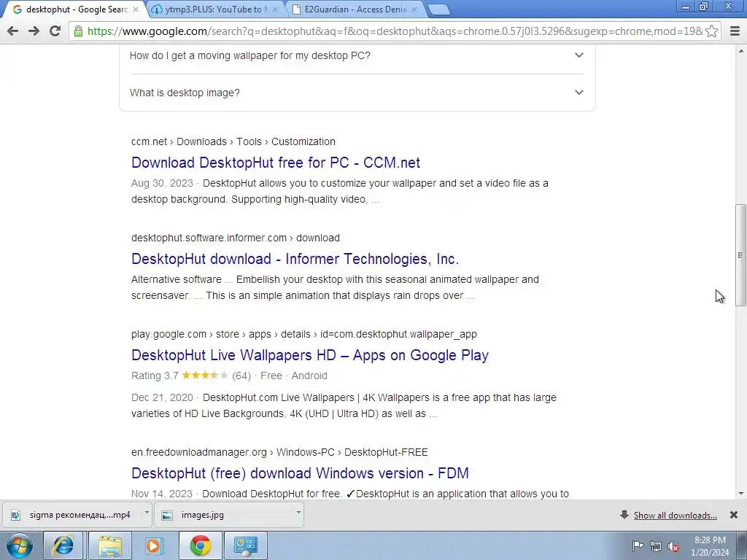Click the star rating in Google Play result
The height and width of the screenshot is (560, 747).
click(204, 376)
